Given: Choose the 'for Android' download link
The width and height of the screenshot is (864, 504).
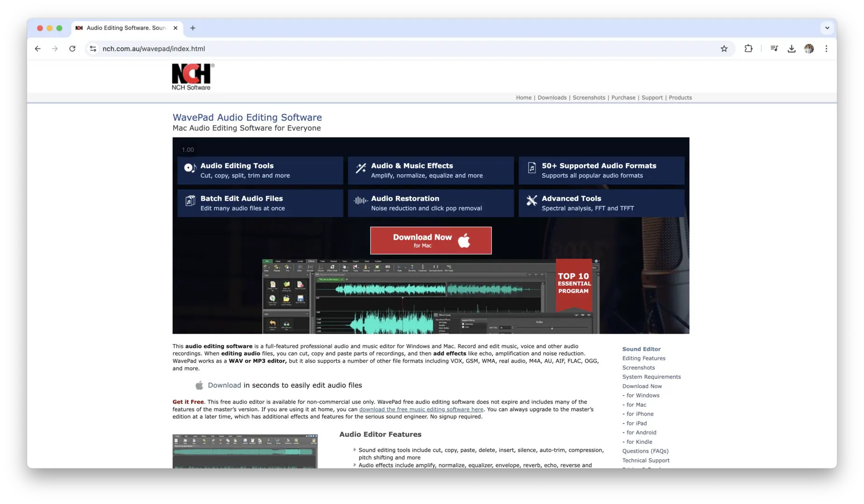Looking at the screenshot, I should coord(641,433).
